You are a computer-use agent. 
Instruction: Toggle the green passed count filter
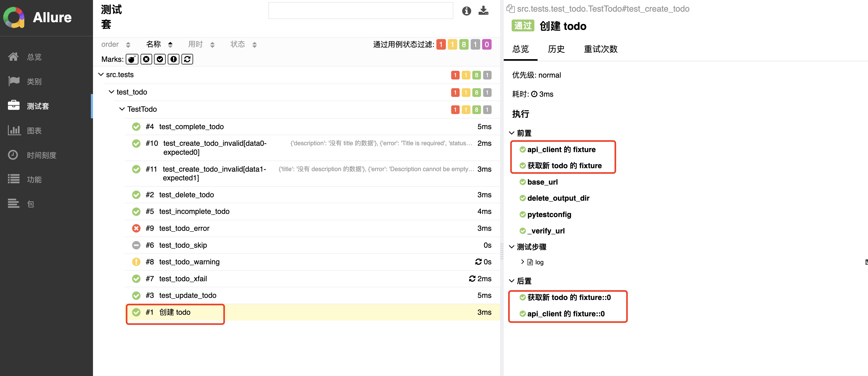point(464,44)
